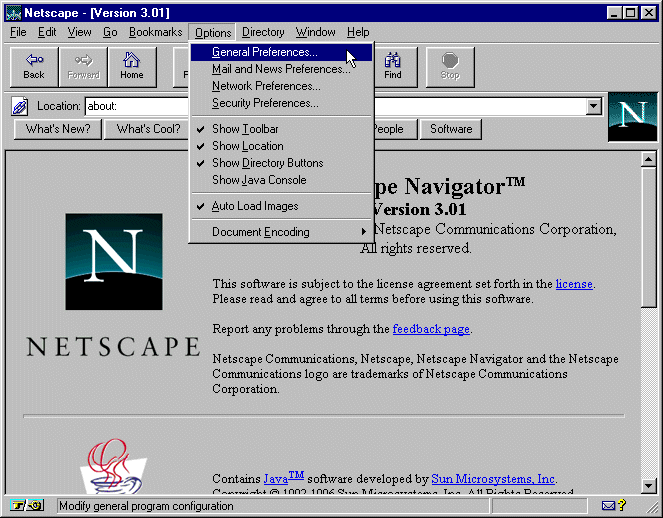
Task: Click the Netscape title bar system icon
Action: 14,13
